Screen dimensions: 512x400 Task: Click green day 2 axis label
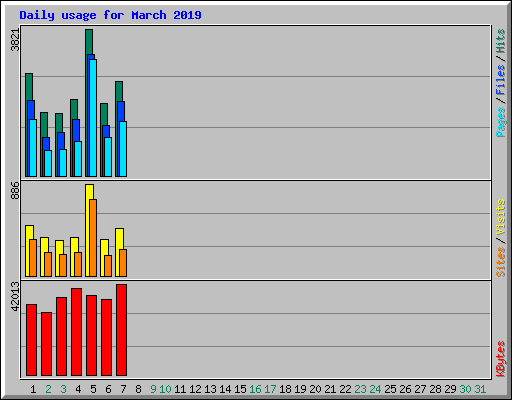point(48,389)
